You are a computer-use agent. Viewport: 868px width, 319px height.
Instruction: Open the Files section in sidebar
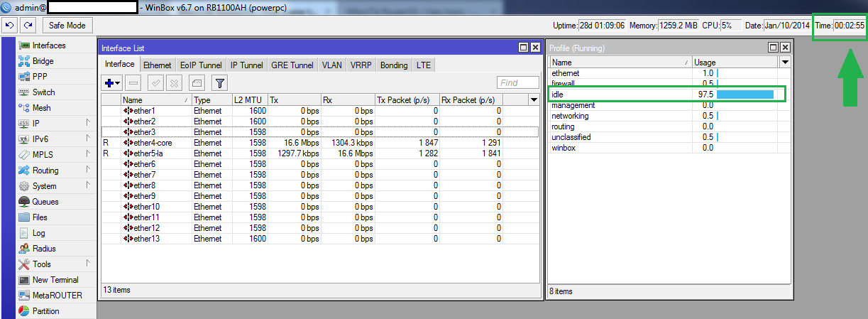pos(40,217)
